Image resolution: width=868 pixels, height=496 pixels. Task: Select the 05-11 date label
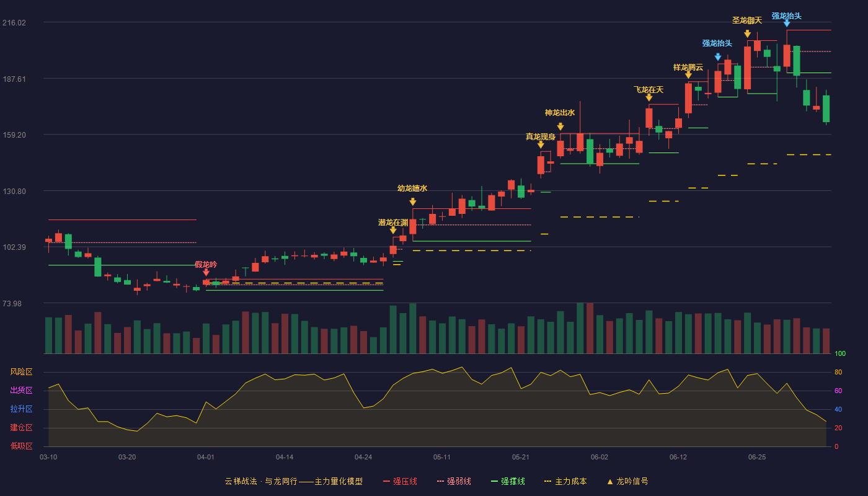[442, 457]
